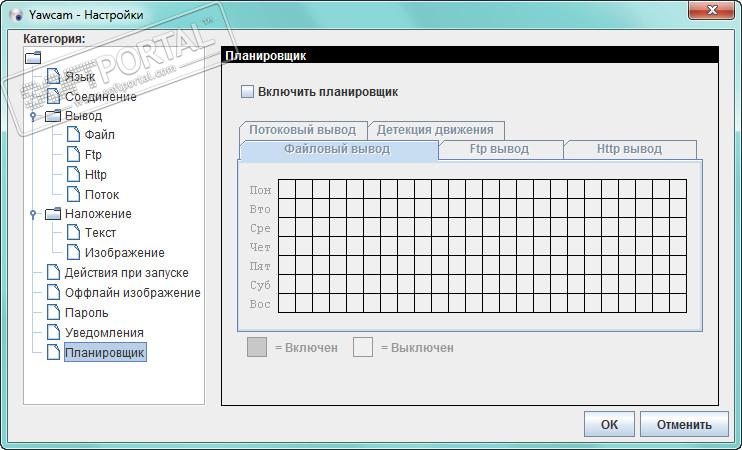Close the Yawcam settings window
The image size is (742, 450).
pyautogui.click(x=711, y=10)
